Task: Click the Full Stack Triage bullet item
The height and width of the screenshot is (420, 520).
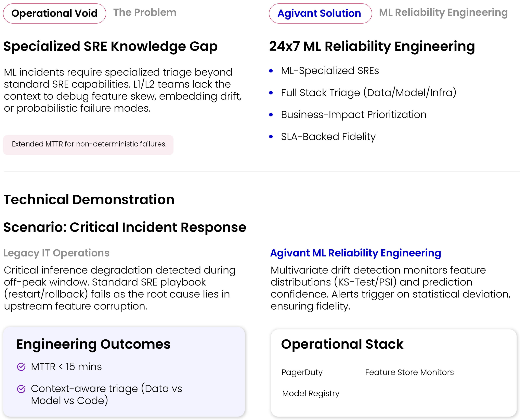Action: [x=368, y=93]
